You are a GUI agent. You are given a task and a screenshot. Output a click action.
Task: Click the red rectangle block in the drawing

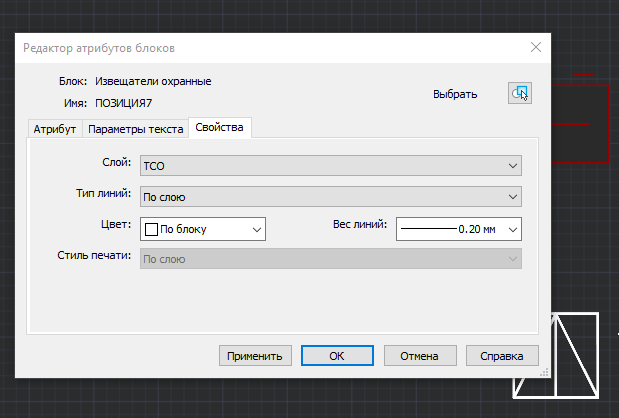(x=580, y=124)
